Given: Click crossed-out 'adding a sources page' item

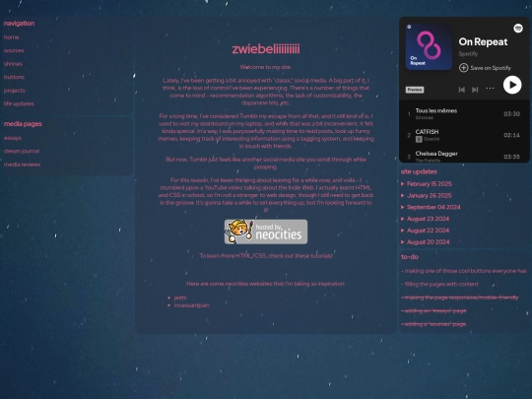Looking at the screenshot, I should 433,324.
